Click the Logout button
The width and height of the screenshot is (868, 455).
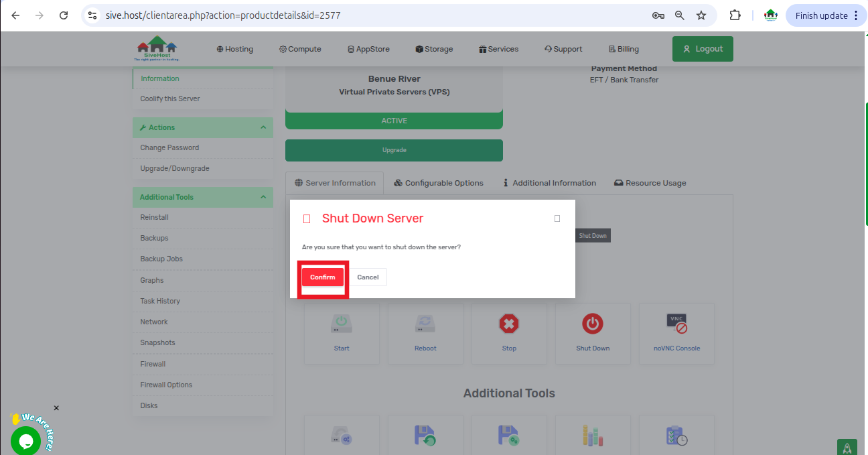pyautogui.click(x=703, y=49)
